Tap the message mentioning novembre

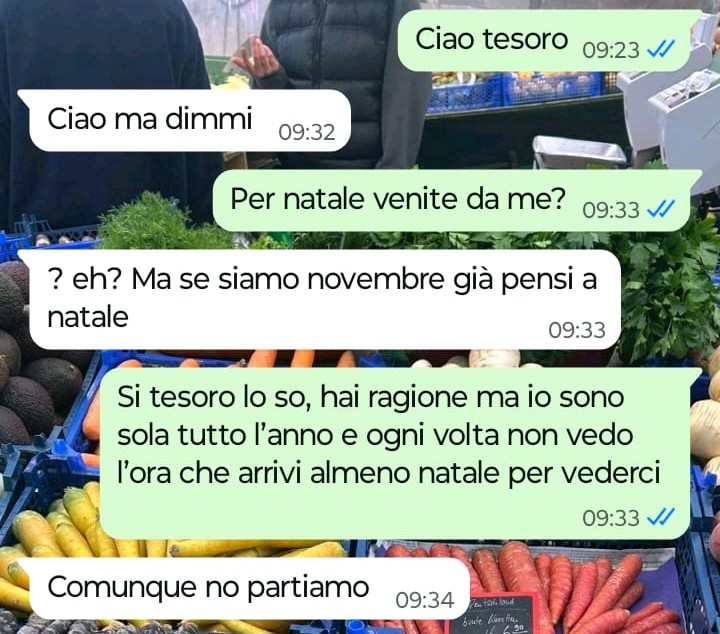(320, 299)
